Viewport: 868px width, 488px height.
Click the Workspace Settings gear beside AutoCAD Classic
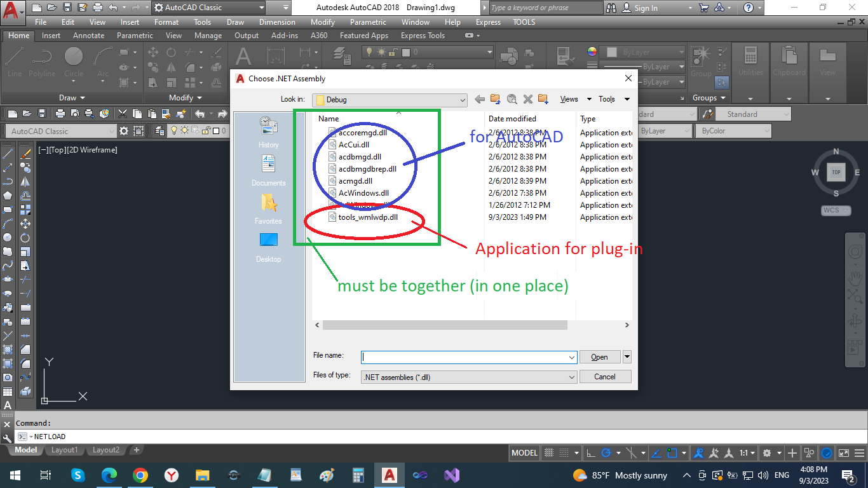point(123,131)
